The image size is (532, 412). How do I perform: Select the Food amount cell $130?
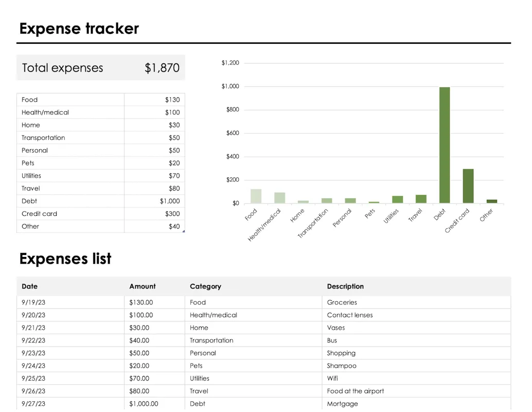click(155, 99)
